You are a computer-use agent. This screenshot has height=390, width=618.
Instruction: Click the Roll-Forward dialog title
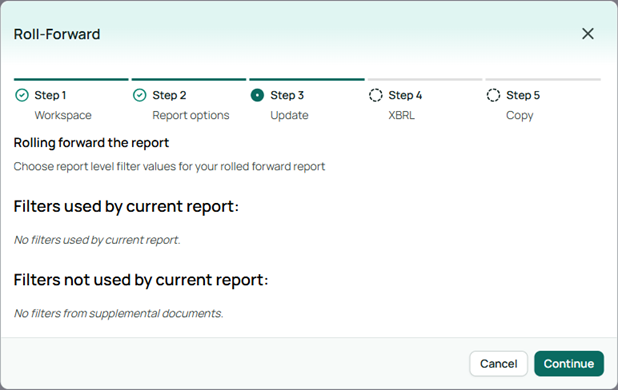[x=57, y=34]
